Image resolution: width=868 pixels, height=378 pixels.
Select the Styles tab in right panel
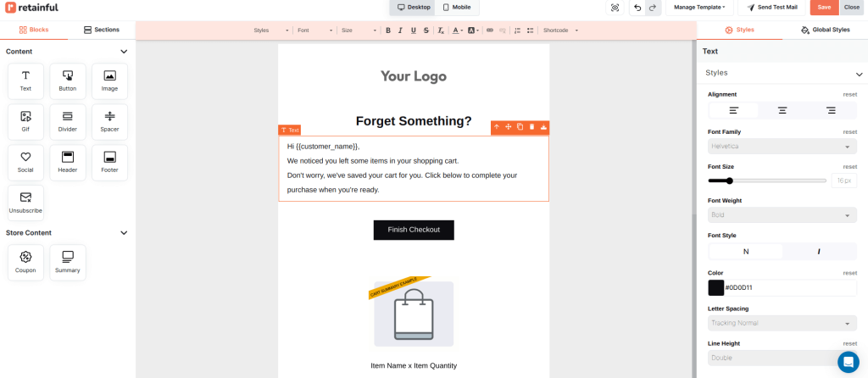pyautogui.click(x=739, y=30)
